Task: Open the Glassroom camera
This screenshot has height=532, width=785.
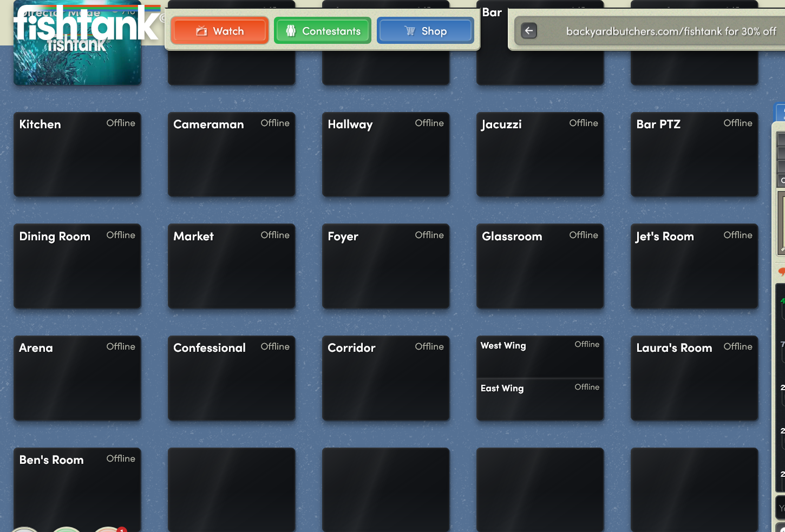Action: pos(540,266)
